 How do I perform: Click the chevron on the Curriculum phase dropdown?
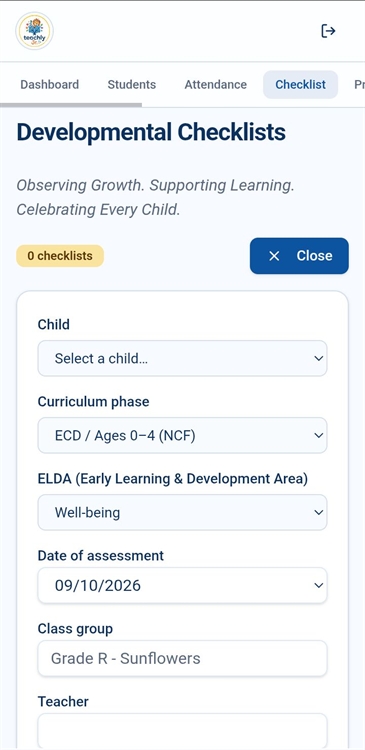tap(319, 435)
